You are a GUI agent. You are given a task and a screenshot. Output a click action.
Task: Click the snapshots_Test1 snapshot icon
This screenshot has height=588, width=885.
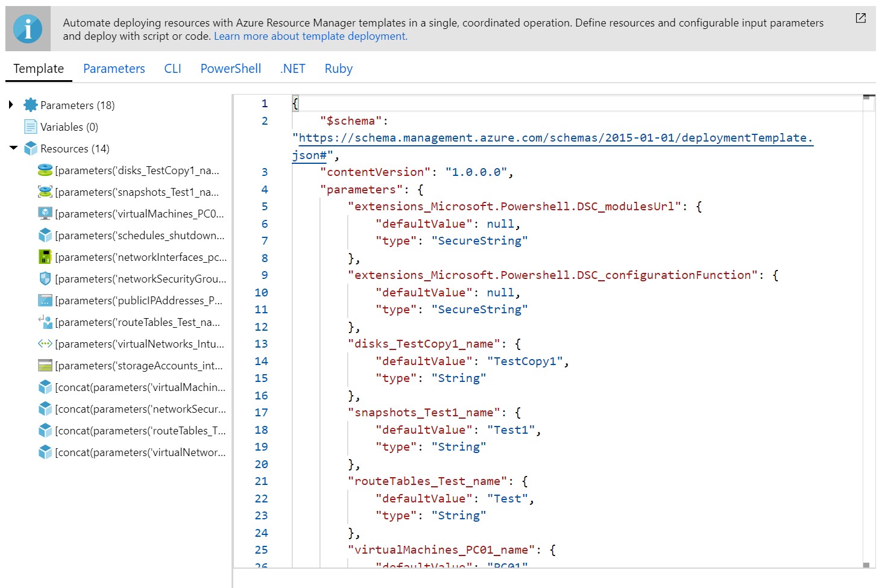pos(45,192)
